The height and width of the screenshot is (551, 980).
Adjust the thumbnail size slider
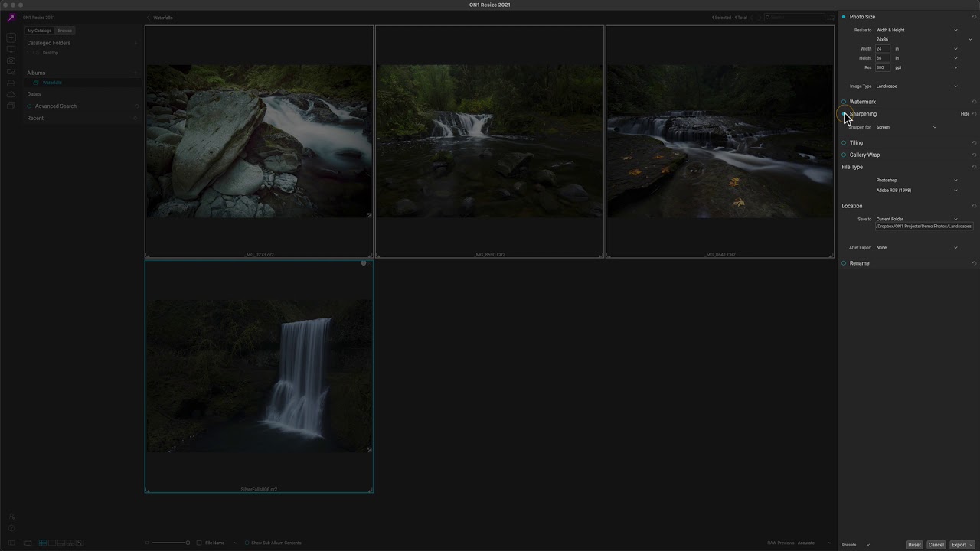click(x=170, y=543)
